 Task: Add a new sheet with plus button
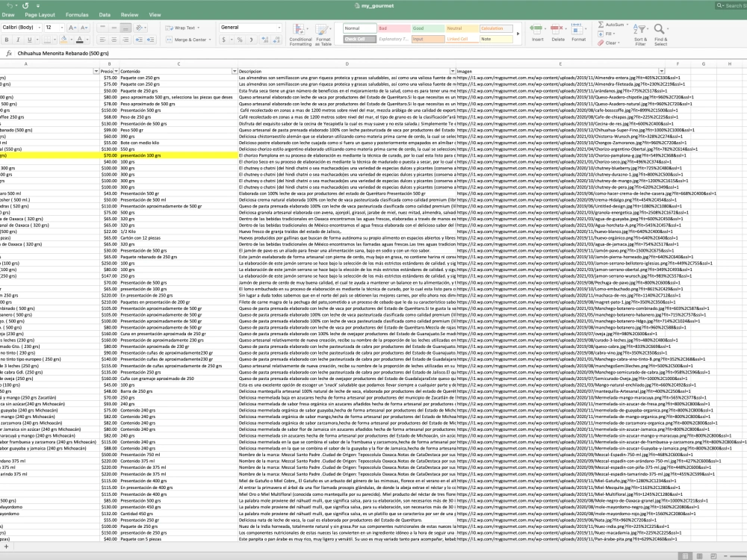click(7, 547)
